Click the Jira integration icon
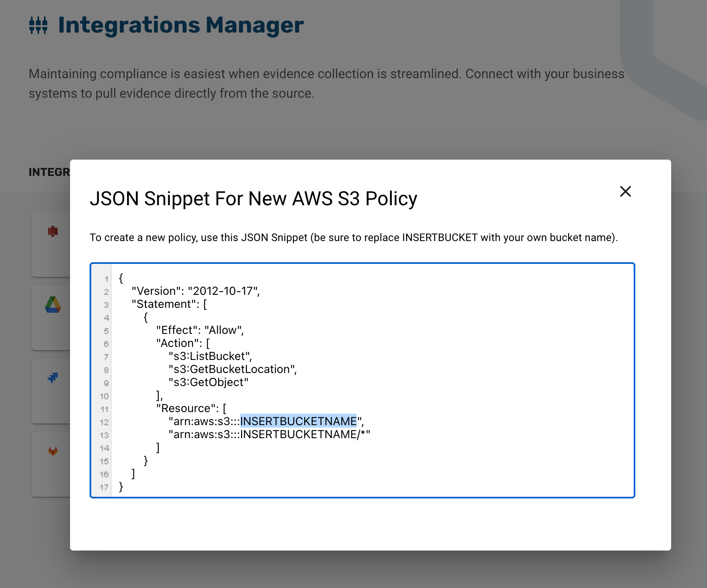This screenshot has height=588, width=707. click(53, 378)
